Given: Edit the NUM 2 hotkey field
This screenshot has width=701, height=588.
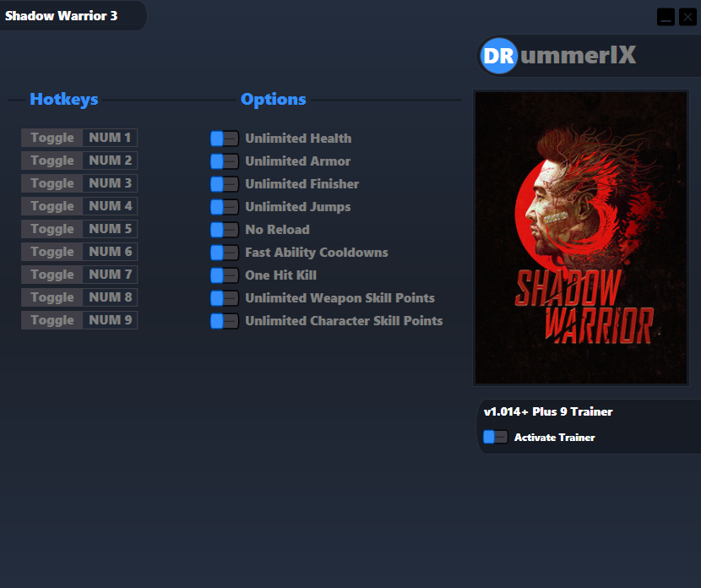Looking at the screenshot, I should [x=110, y=161].
